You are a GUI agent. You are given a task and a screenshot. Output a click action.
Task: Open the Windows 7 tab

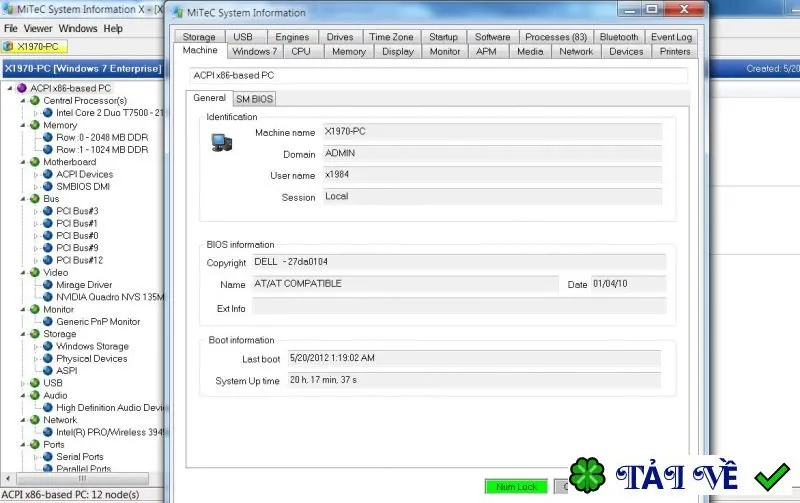point(254,52)
